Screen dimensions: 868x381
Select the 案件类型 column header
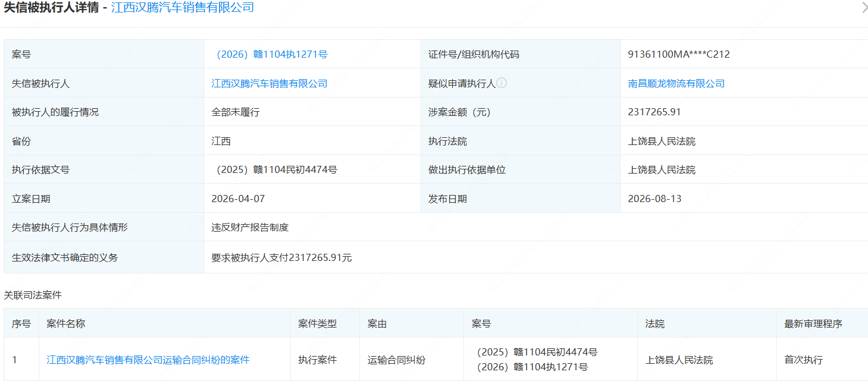point(317,323)
